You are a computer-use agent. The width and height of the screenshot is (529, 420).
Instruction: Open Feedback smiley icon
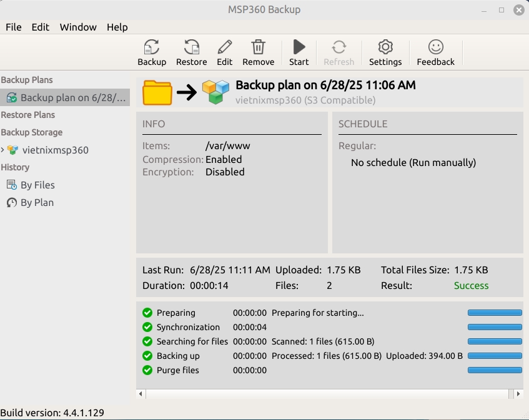coord(435,47)
